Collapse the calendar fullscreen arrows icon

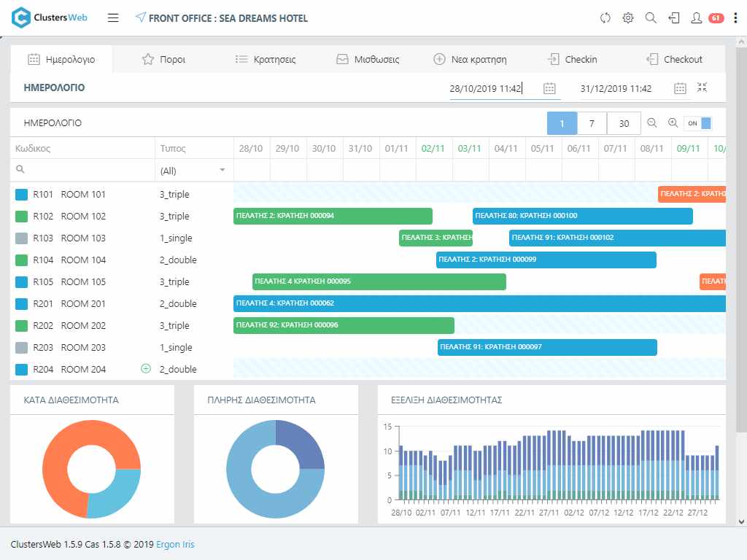(702, 87)
